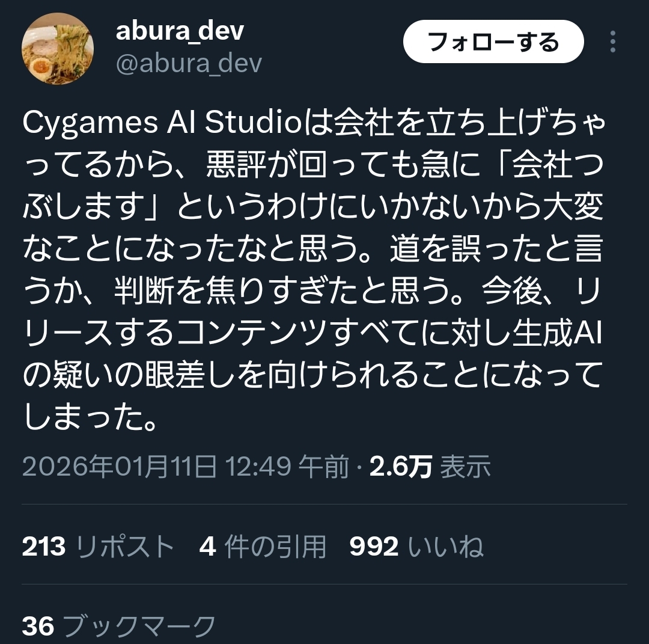Open the 4 件の引用 quotes list
The height and width of the screenshot is (644, 649).
263,546
